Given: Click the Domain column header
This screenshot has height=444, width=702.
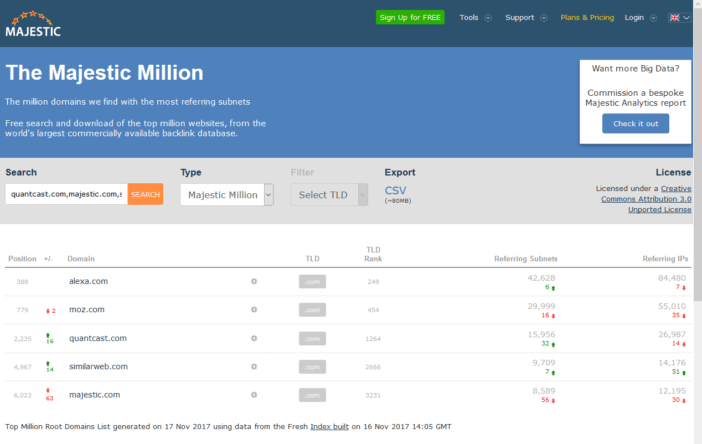Looking at the screenshot, I should pos(81,259).
